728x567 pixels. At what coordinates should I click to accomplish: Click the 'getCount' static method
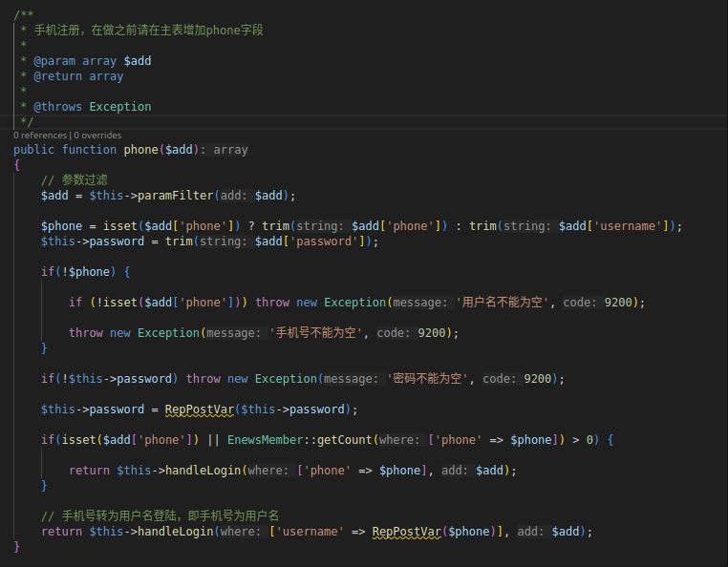click(x=345, y=440)
